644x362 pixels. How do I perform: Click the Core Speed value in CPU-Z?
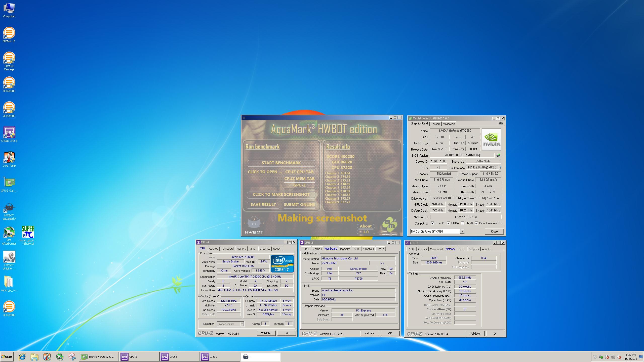[228, 301]
